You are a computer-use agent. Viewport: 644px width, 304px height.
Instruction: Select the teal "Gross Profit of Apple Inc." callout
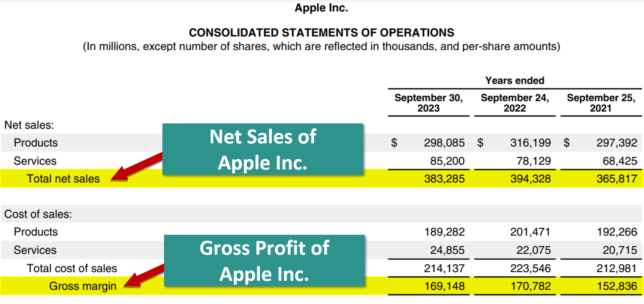264,261
